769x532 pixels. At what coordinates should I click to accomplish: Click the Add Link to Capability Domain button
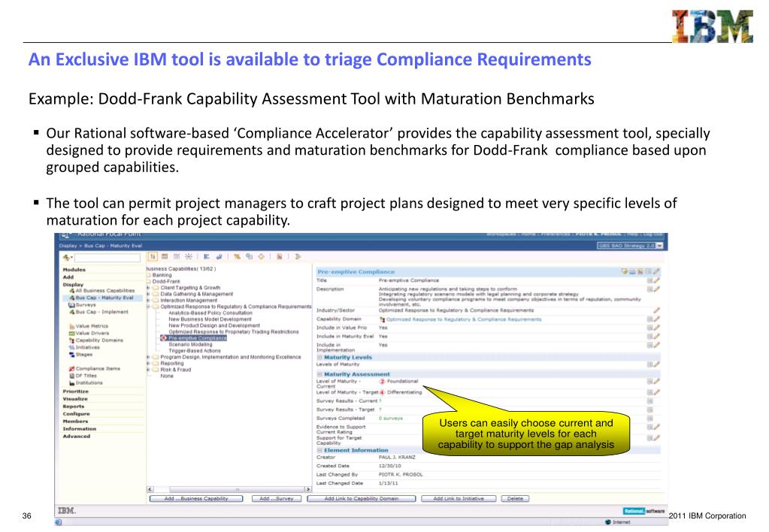362,499
